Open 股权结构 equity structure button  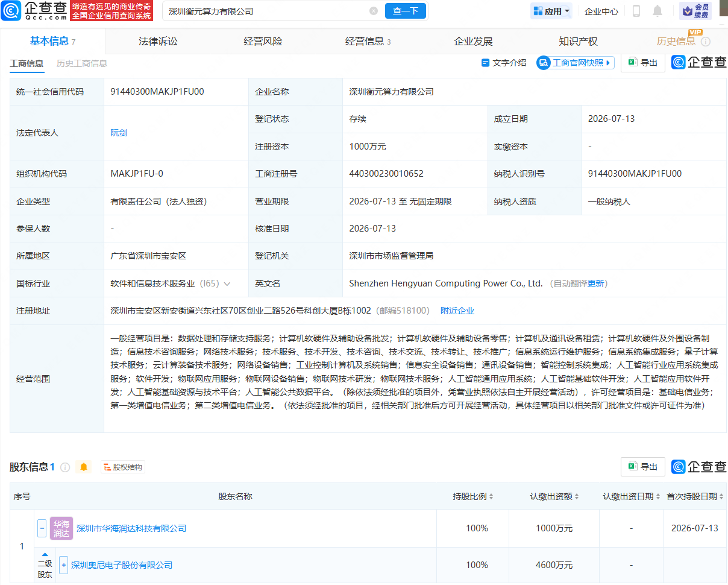click(x=123, y=467)
